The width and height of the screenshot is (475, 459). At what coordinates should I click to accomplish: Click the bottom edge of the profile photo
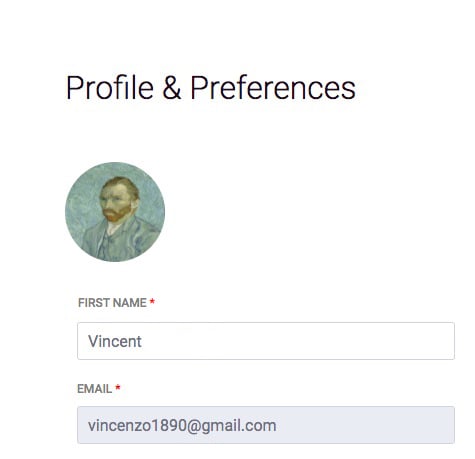pyautogui.click(x=115, y=260)
